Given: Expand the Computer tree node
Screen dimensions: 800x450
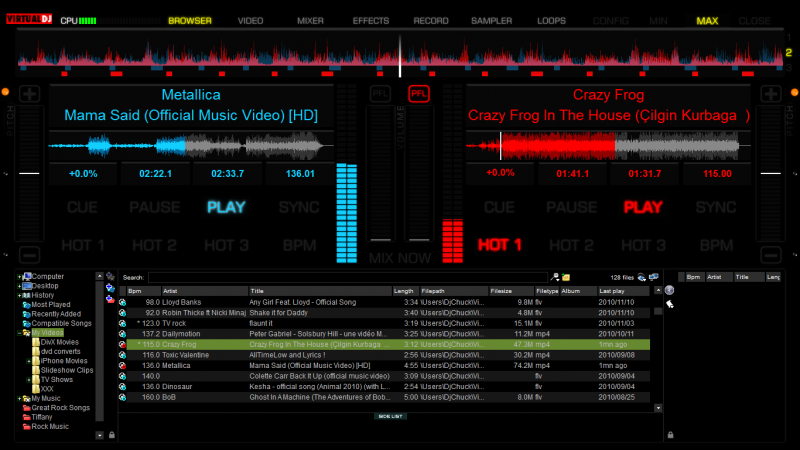Looking at the screenshot, I should [x=19, y=277].
